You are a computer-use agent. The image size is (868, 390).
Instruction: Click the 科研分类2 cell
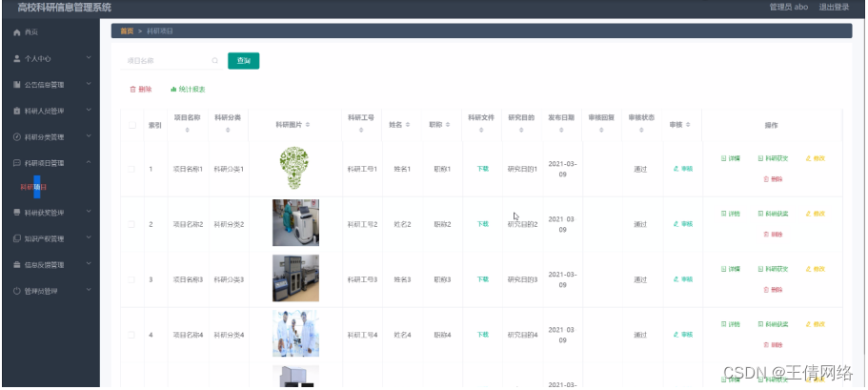coord(229,224)
